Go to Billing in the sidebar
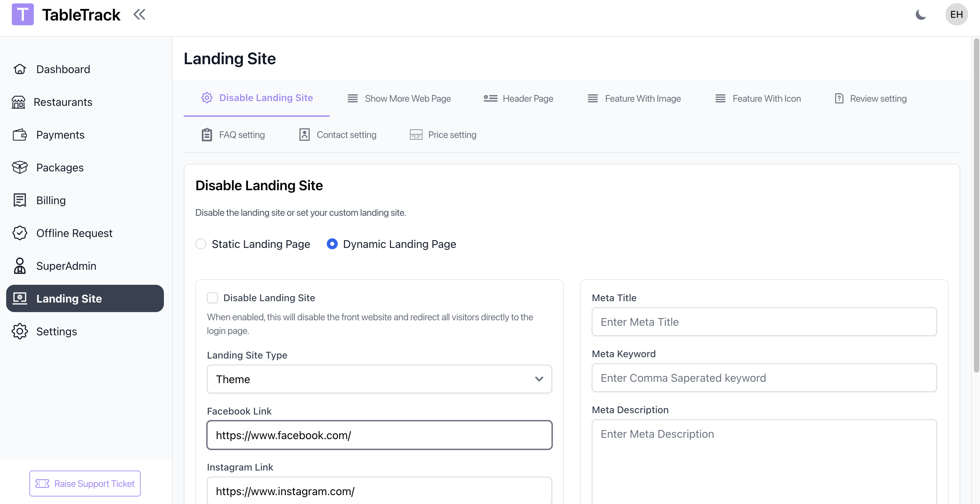The width and height of the screenshot is (980, 504). click(x=51, y=200)
